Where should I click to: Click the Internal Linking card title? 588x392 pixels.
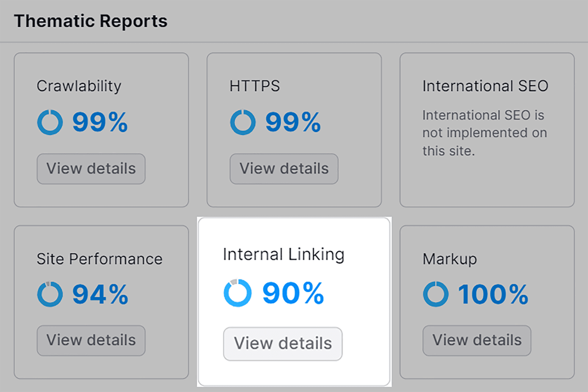284,253
